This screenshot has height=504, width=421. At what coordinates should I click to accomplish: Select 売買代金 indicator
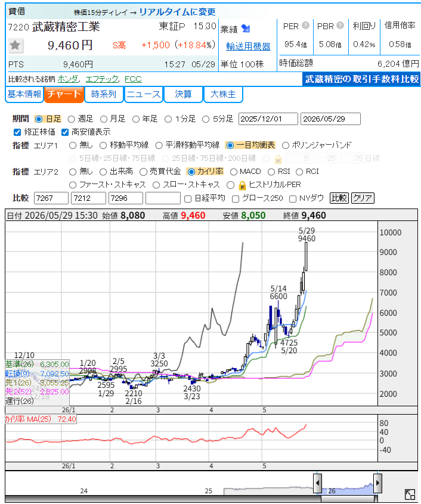[144, 172]
